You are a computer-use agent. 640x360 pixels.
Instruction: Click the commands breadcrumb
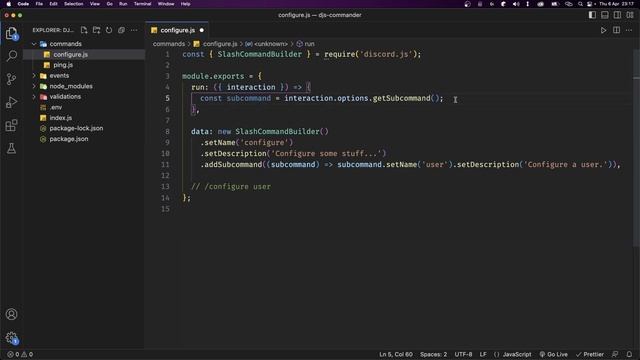pyautogui.click(x=169, y=44)
